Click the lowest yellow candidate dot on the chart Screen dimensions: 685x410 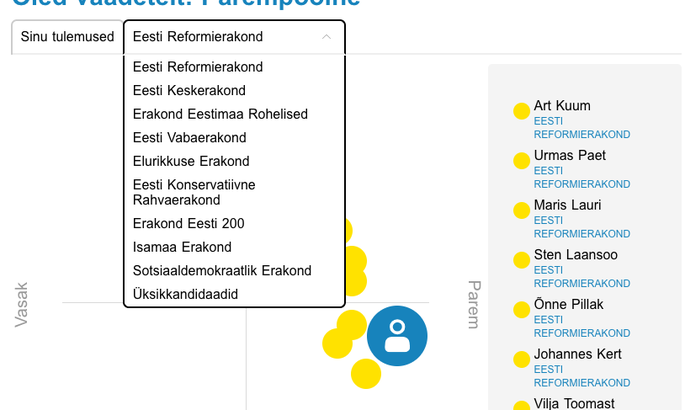(x=366, y=374)
